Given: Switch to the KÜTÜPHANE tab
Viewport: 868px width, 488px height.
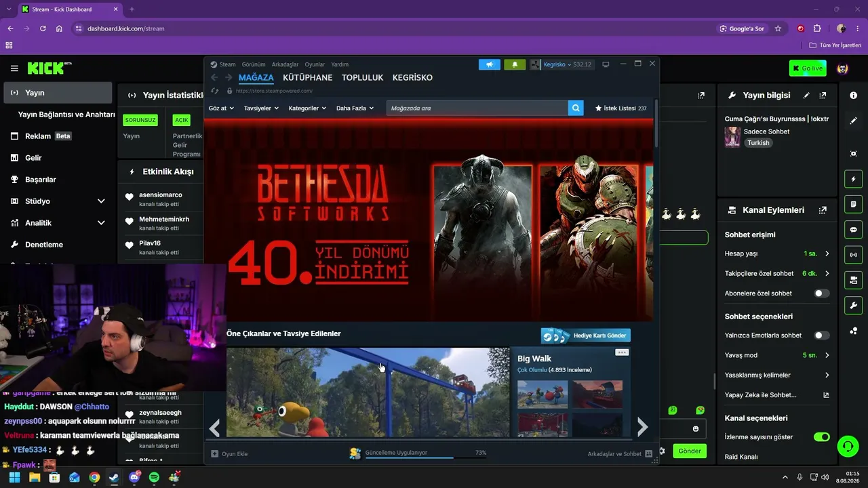Looking at the screenshot, I should click(x=308, y=77).
